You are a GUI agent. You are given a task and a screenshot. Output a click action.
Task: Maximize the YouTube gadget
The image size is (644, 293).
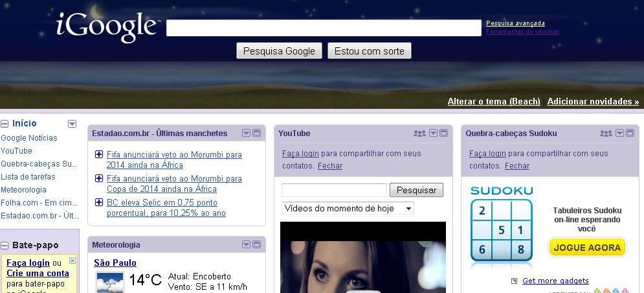443,134
